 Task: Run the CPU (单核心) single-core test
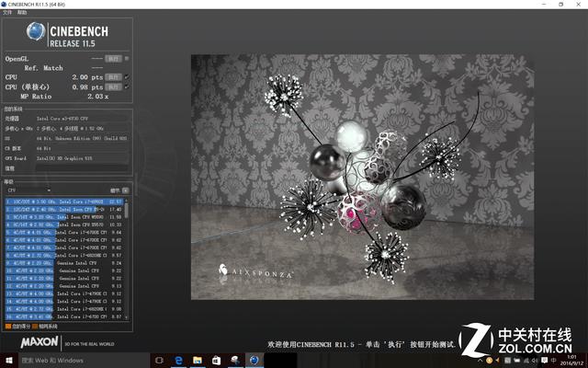113,86
